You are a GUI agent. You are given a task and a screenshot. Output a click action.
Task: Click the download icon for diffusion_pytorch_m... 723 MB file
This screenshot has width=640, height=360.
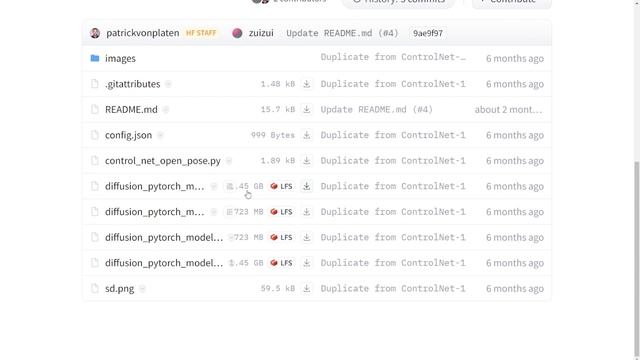pyautogui.click(x=307, y=212)
